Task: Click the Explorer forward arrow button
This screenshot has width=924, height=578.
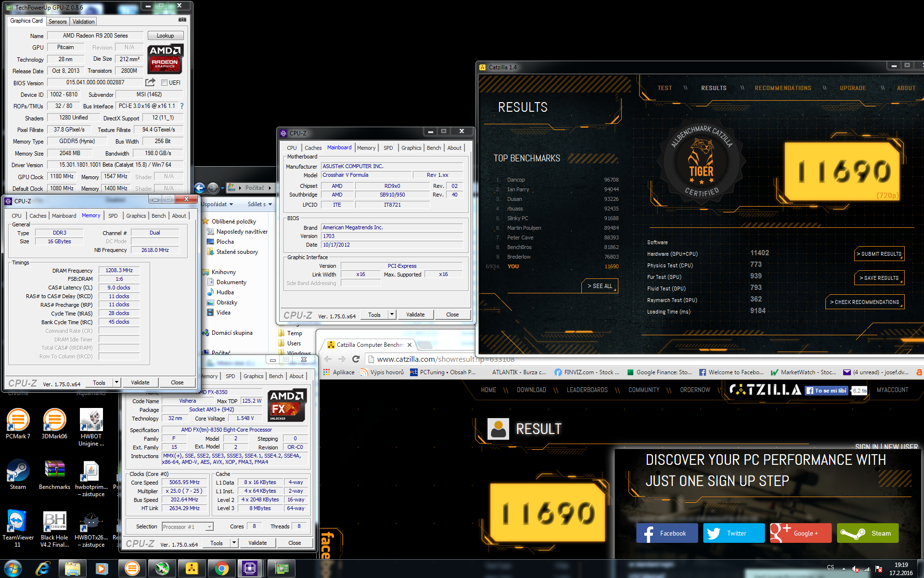Action: coord(213,188)
